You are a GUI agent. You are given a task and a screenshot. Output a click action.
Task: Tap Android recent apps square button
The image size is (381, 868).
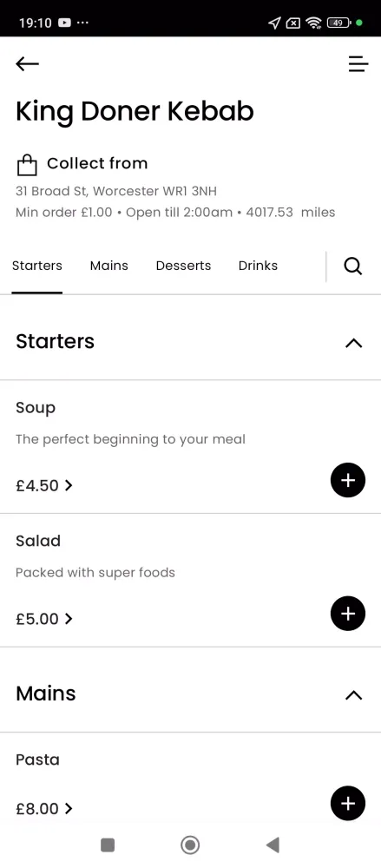pyautogui.click(x=108, y=845)
